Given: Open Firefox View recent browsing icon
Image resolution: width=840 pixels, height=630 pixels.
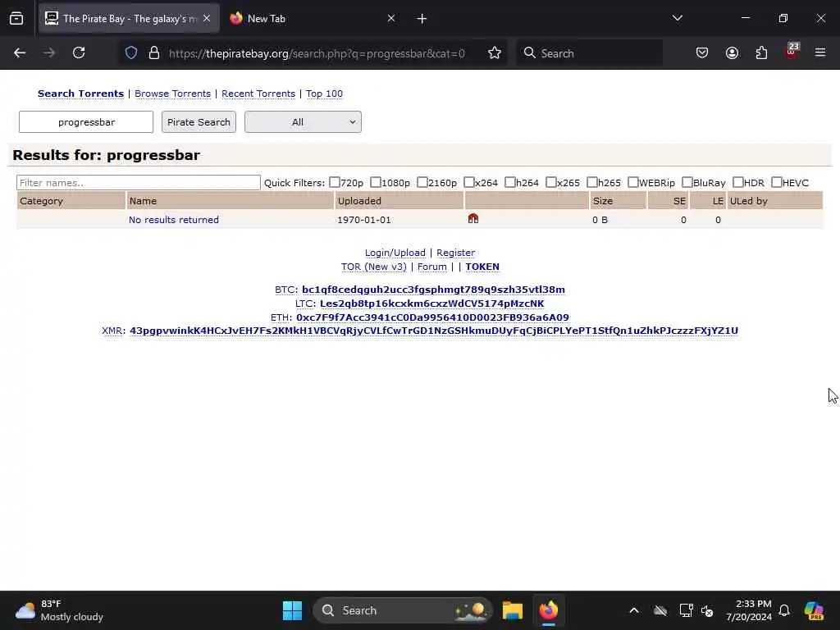Looking at the screenshot, I should tap(16, 19).
